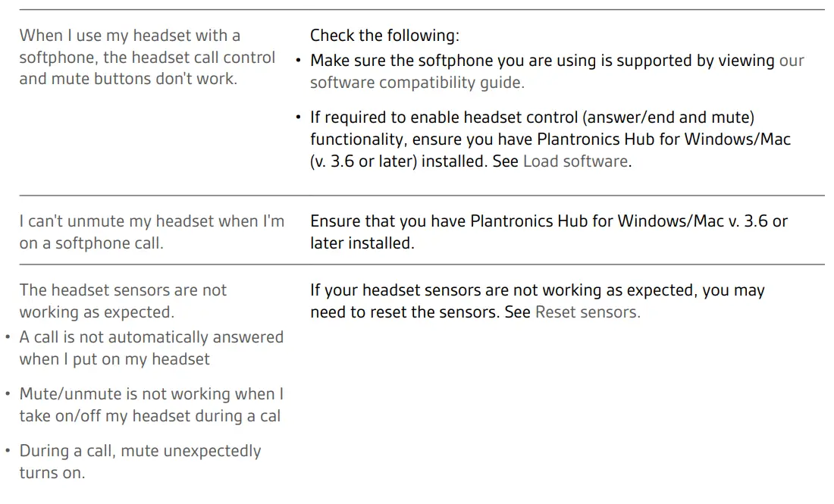This screenshot has width=834, height=504.
Task: Select the softphone call control problem description
Action: [x=147, y=57]
